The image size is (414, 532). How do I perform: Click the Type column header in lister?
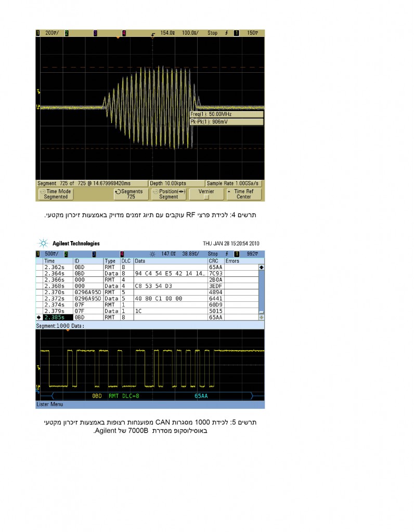[x=112, y=261]
